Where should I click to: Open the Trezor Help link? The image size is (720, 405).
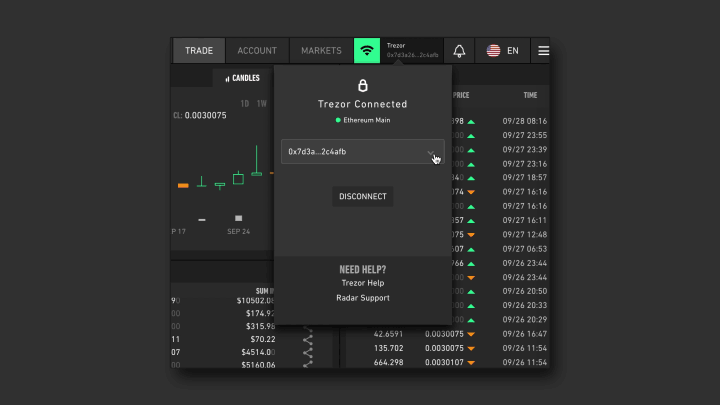pos(363,283)
